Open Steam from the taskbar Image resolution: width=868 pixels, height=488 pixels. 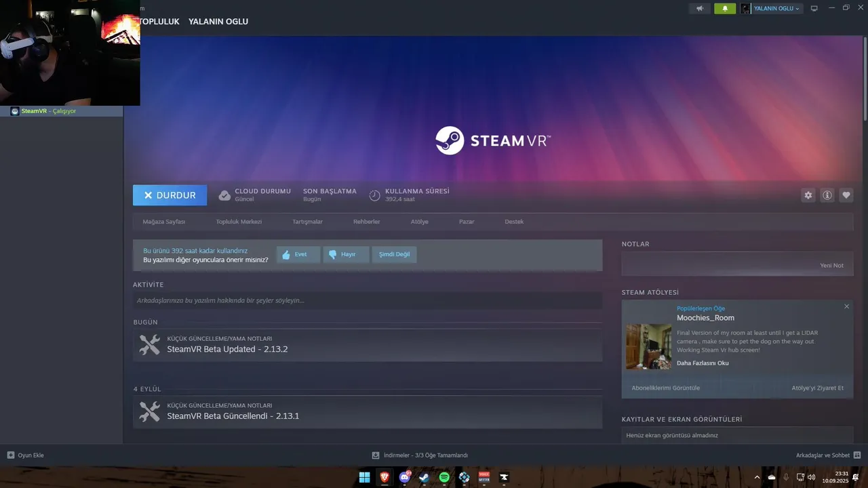(424, 477)
